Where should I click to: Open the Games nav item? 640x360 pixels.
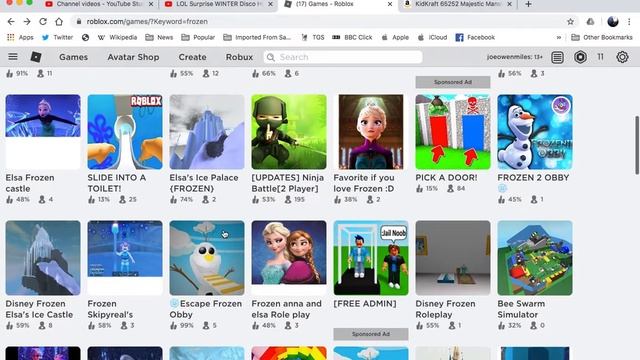73,57
